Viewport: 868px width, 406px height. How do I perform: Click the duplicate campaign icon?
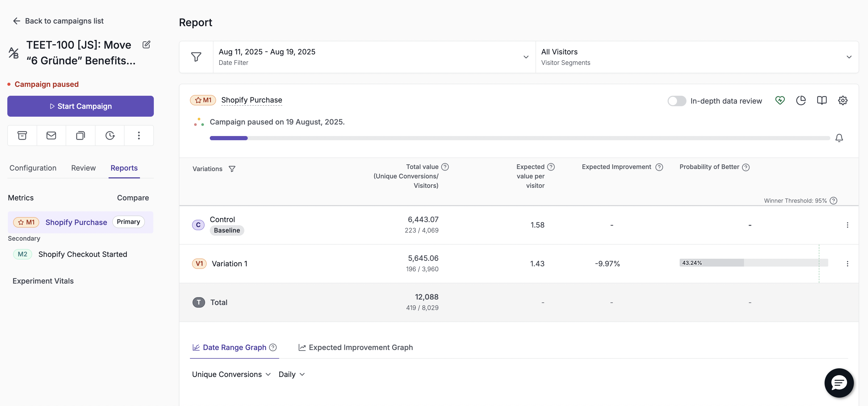coord(81,136)
